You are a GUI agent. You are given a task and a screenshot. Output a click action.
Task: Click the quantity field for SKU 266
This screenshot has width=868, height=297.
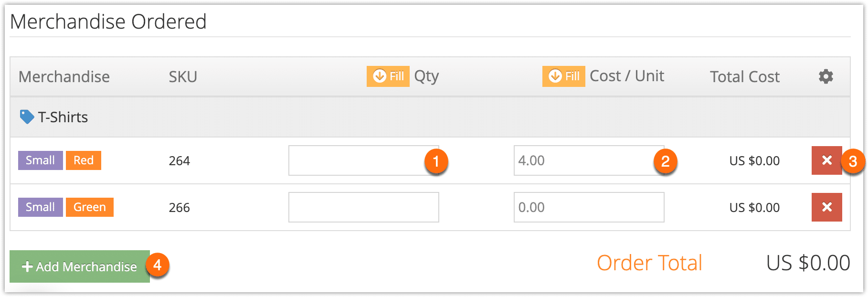point(363,207)
